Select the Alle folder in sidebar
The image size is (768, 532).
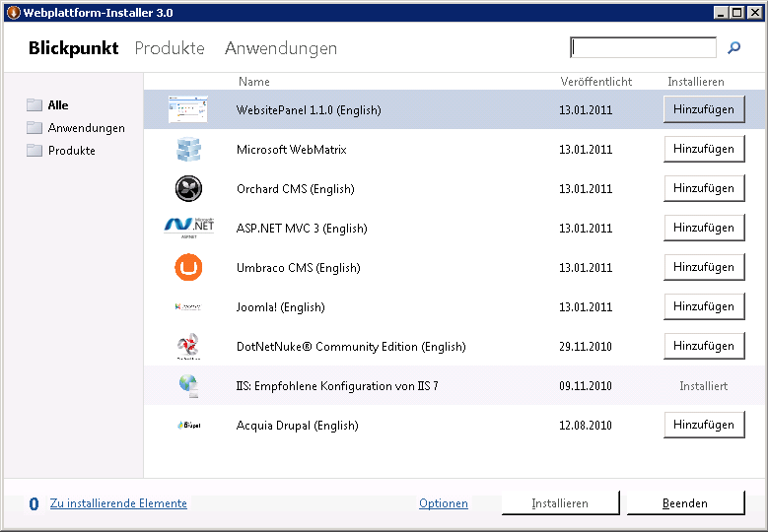point(57,104)
